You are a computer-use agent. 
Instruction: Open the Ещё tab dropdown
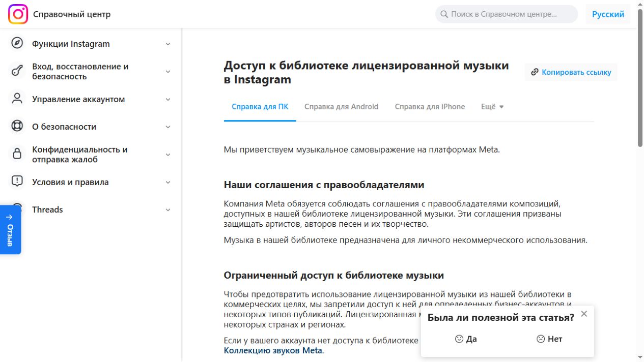pyautogui.click(x=492, y=107)
